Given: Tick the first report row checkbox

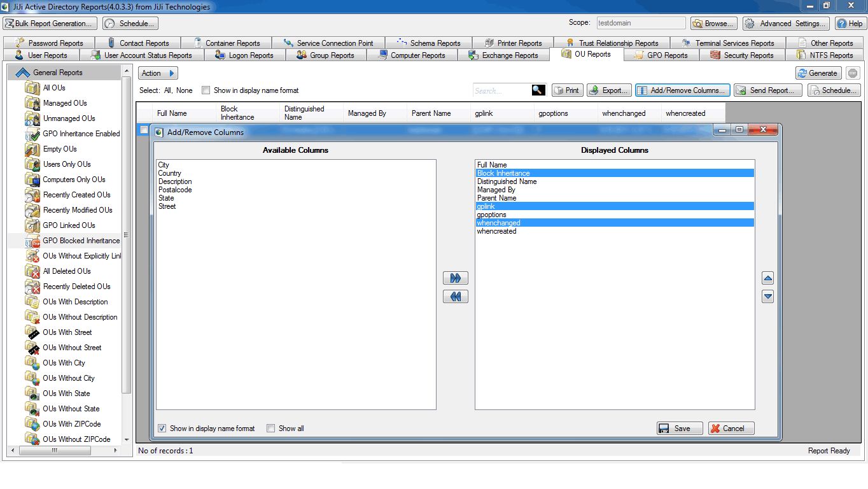Looking at the screenshot, I should (144, 130).
